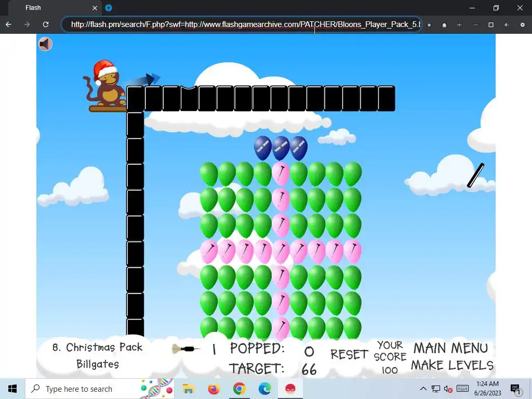The height and width of the screenshot is (399, 532).
Task: Click the POPPED count 0
Action: coord(309,352)
